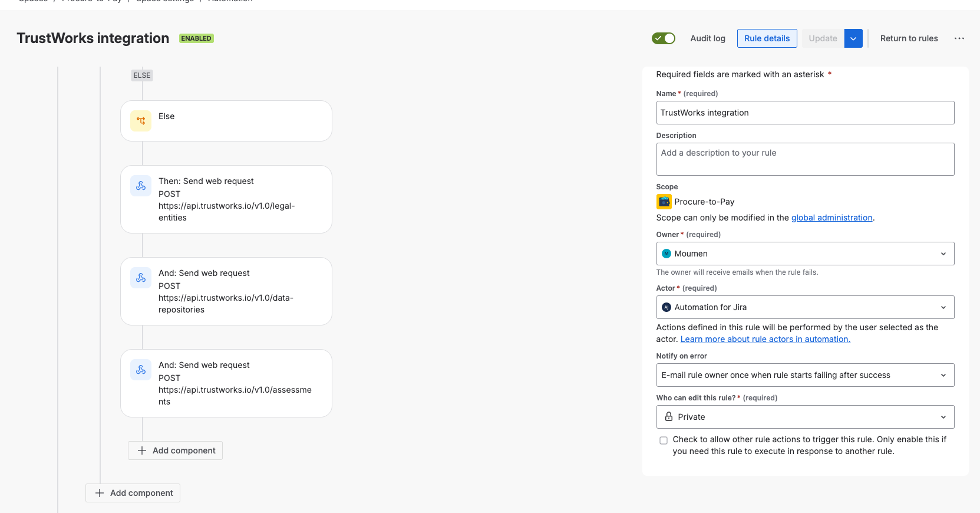
Task: Open Who can edit this rule dropdown
Action: click(x=805, y=417)
